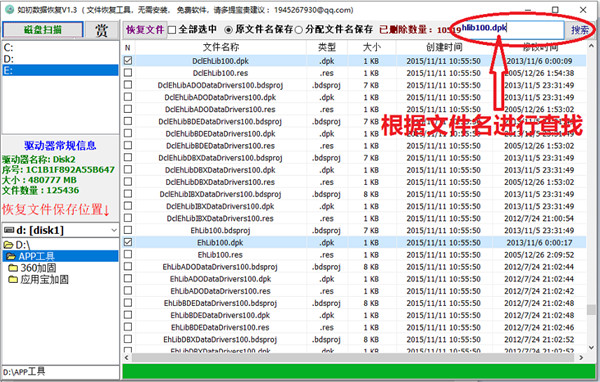Select the file DclEhLibBDEDataDrivers100.dpk
This screenshot has height=382, width=600.
pos(220,134)
